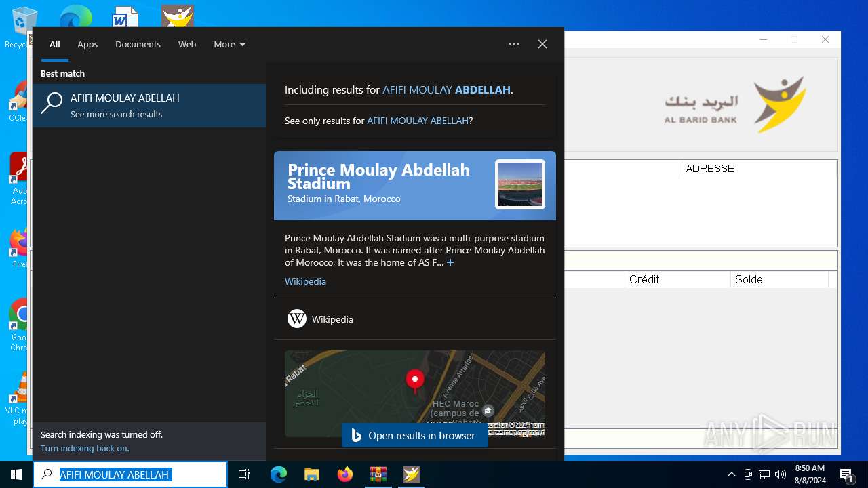
Task: Open Firefox from the taskbar
Action: click(x=345, y=474)
